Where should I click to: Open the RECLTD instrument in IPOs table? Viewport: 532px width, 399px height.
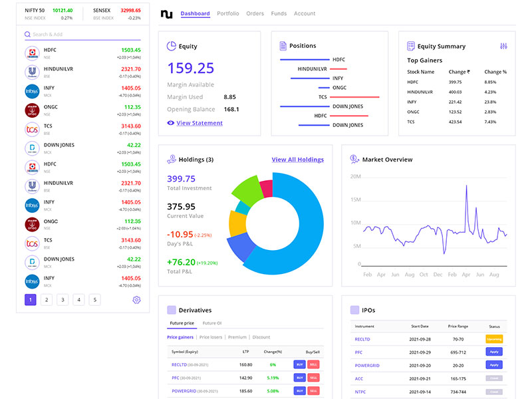click(x=362, y=339)
